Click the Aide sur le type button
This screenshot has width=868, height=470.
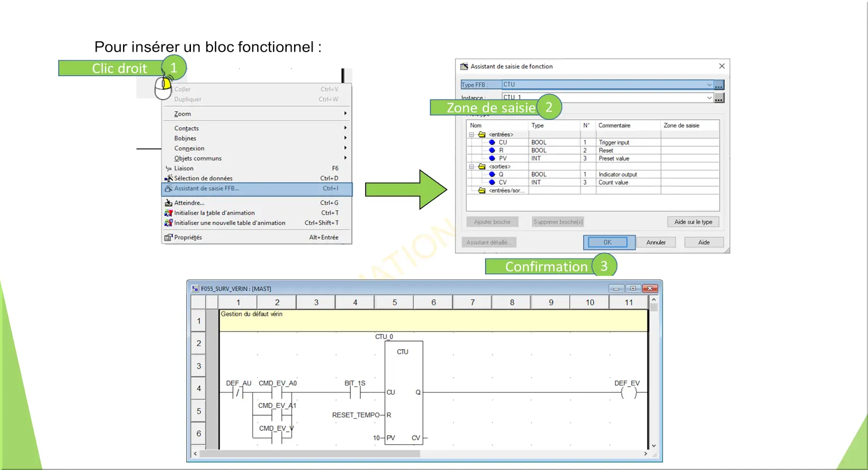point(693,222)
